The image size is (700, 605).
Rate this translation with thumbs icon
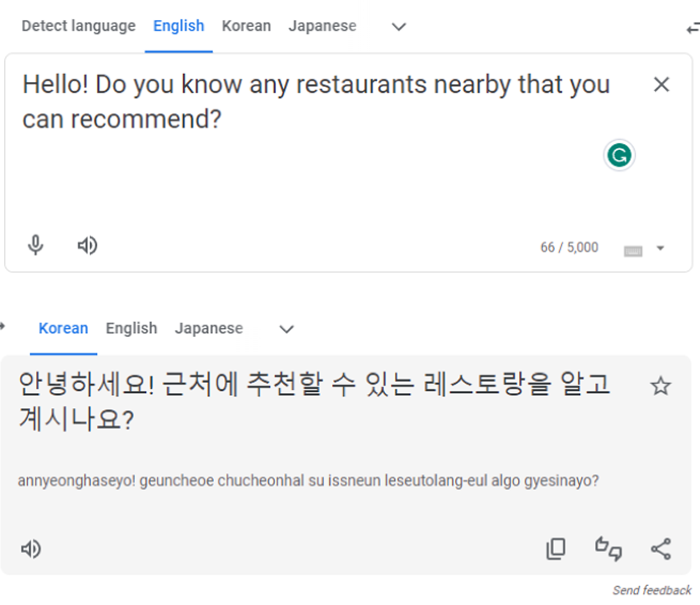[609, 549]
